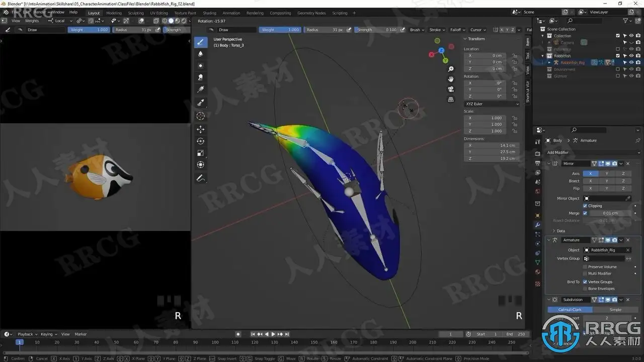Toggle the Clipping checkbox in Mirror modifier
This screenshot has width=644, height=362.
(585, 206)
